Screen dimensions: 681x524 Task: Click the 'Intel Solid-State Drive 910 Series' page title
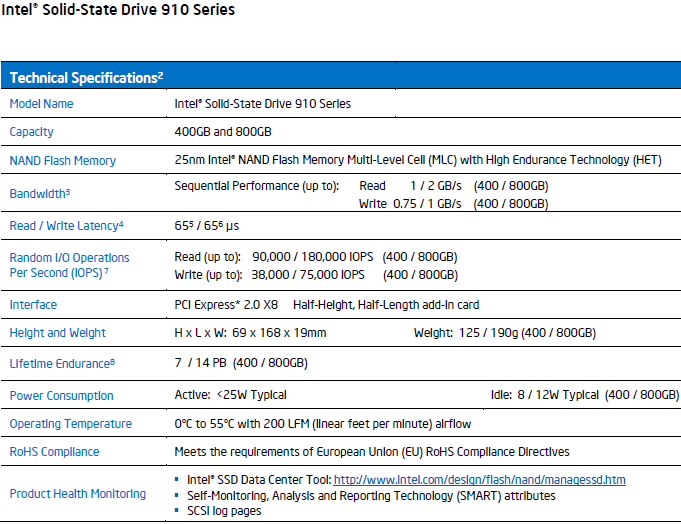point(118,10)
